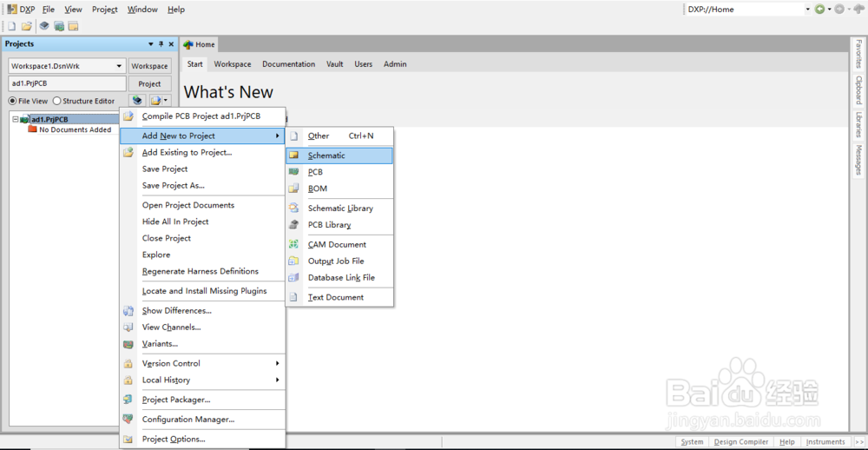868x450 pixels.
Task: Click the Configuration Manager icon
Action: coord(128,420)
